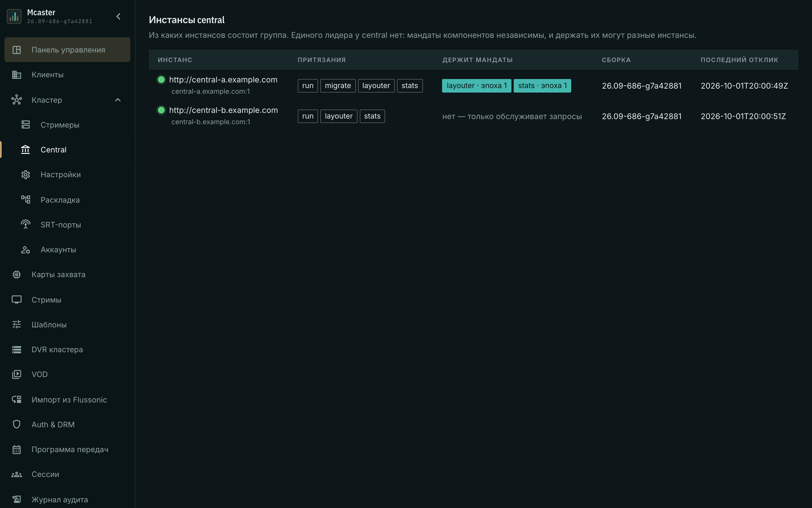Click the Клиенты building icon

coord(16,75)
